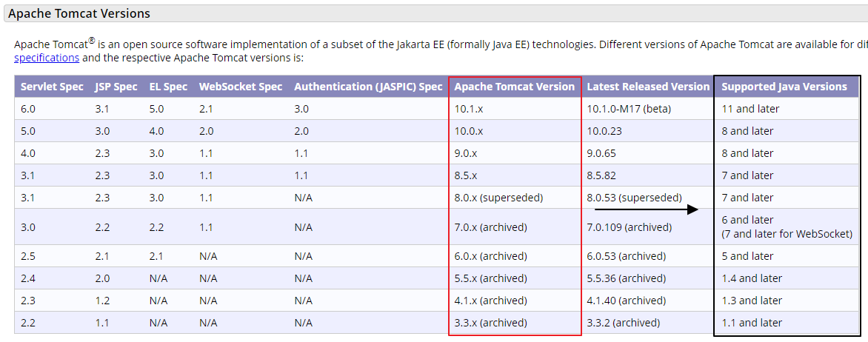Select JASPIC Spec 3.0 in the 10.1.x row
This screenshot has width=868, height=342.
[301, 109]
